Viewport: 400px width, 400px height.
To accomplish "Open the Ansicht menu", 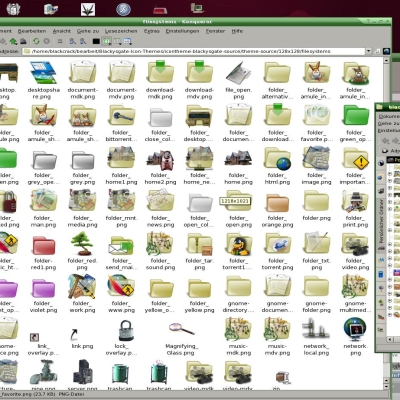I will 62,31.
